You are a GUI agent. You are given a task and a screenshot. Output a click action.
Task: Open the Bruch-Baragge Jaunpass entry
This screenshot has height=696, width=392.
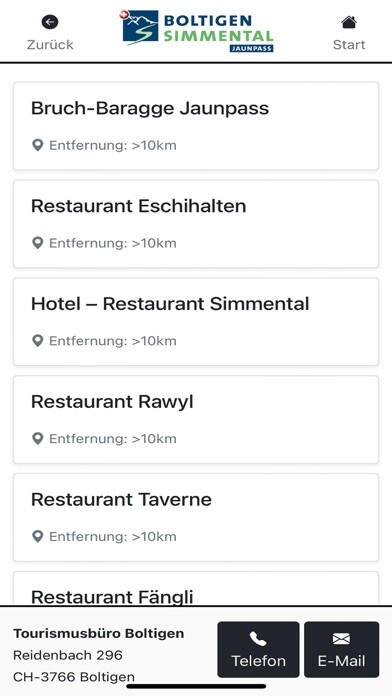(x=196, y=126)
